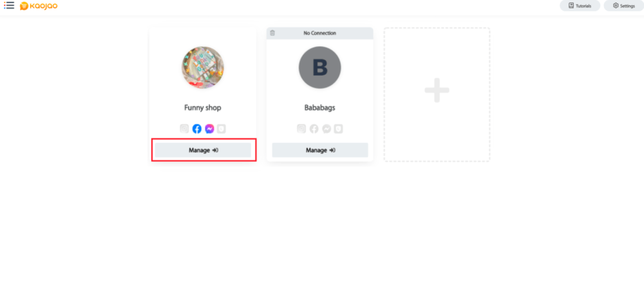Click Funny shop's Facebook icon
Viewport: 644px width, 282px height.
pos(196,129)
